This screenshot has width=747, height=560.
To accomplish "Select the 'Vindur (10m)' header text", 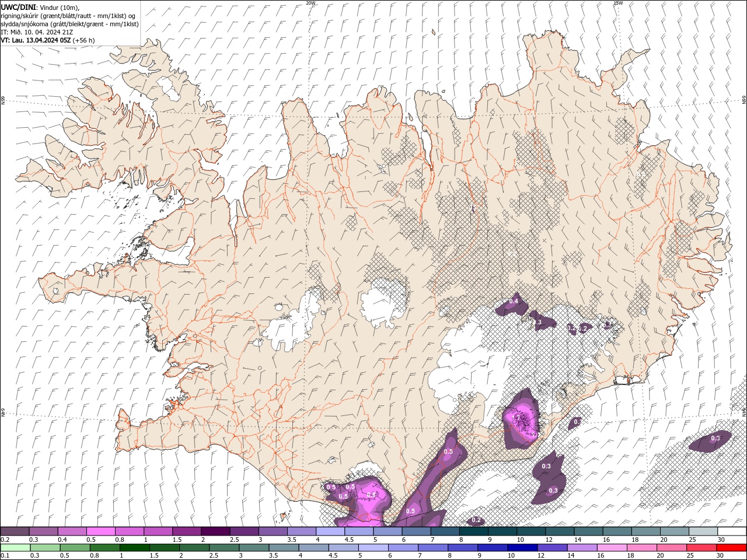I will tap(59, 7).
